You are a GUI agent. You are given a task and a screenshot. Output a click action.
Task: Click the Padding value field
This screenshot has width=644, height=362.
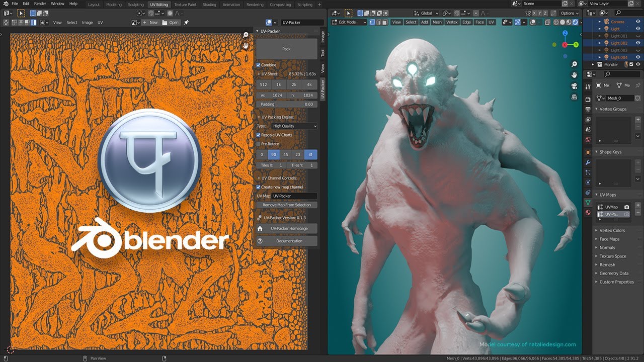(x=287, y=104)
